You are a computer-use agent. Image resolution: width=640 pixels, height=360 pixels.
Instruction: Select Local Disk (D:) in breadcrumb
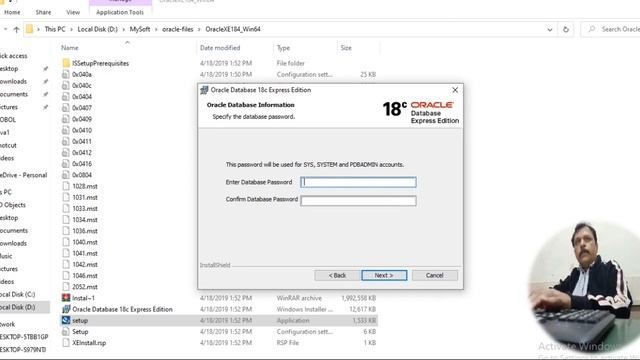(98, 29)
